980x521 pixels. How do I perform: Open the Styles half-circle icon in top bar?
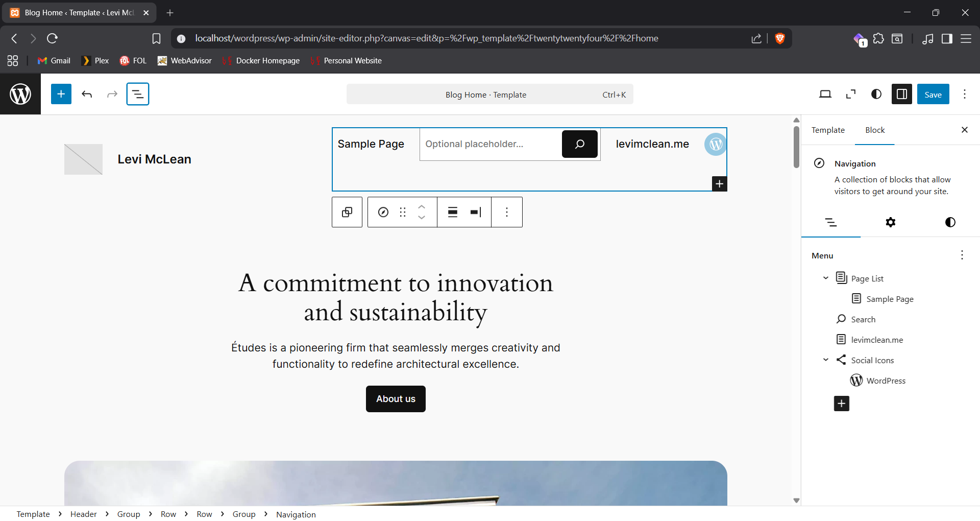[876, 94]
